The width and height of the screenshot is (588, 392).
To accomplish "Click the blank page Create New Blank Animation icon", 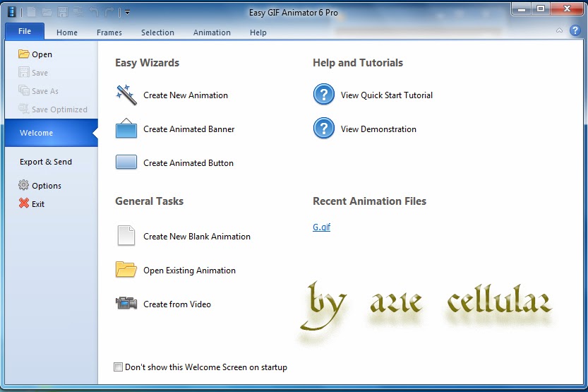I will click(x=126, y=236).
